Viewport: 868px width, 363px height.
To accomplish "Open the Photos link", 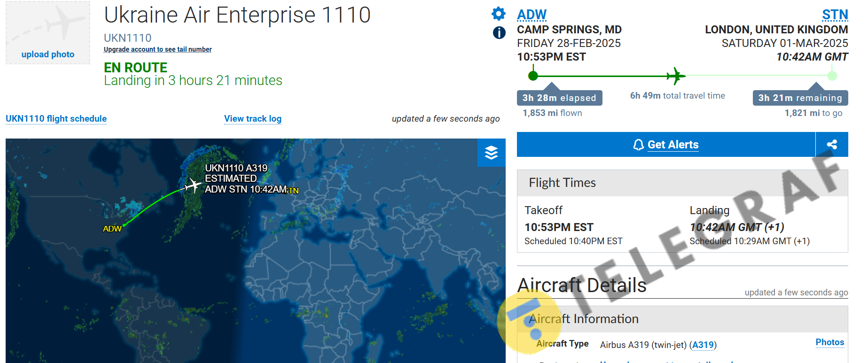I will [x=829, y=342].
